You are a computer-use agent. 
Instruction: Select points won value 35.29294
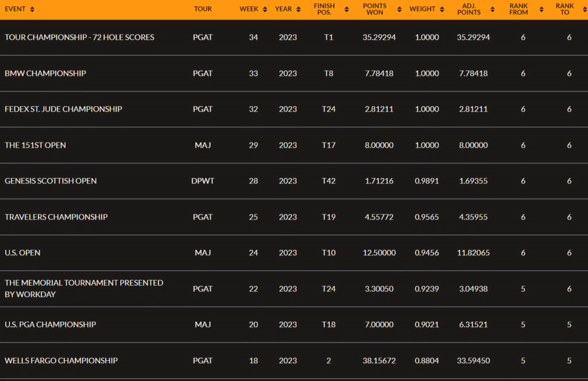(379, 37)
